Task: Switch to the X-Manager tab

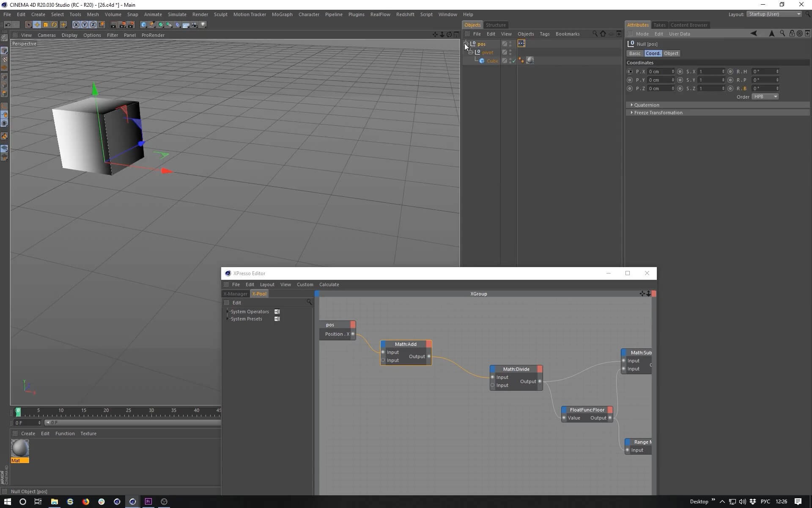Action: pyautogui.click(x=235, y=294)
